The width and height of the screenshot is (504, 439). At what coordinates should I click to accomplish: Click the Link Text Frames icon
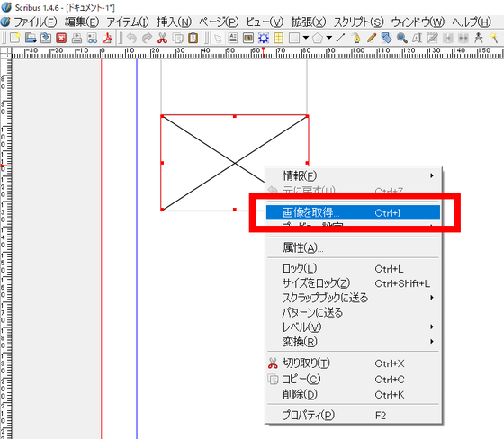pos(448,39)
